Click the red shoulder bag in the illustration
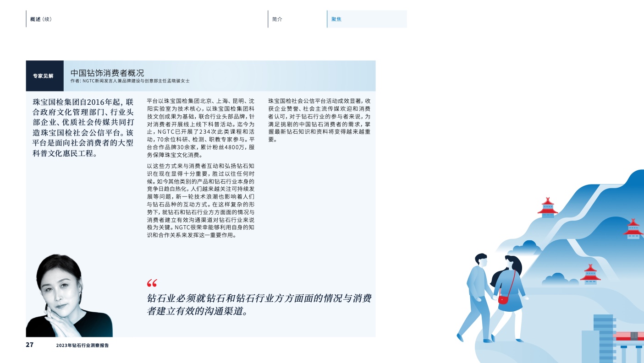644x363 pixels. [x=503, y=299]
